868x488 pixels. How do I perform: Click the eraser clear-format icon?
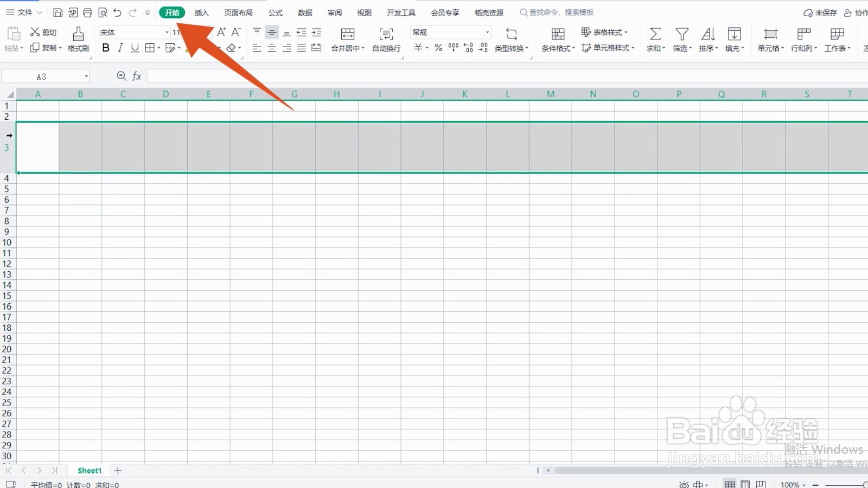coord(232,48)
